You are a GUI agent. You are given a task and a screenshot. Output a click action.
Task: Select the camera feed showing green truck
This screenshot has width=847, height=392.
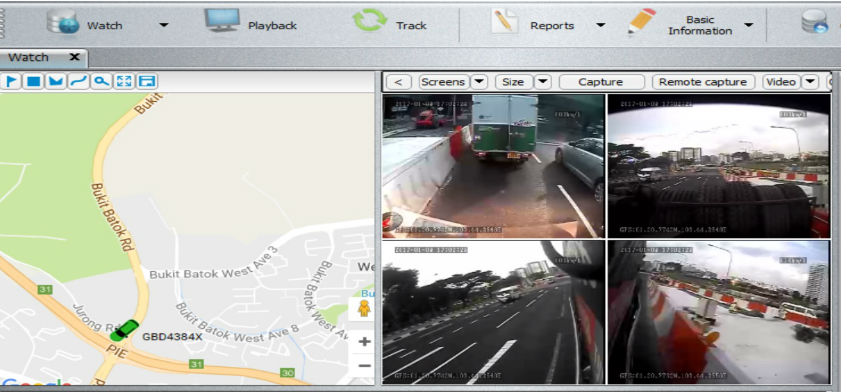[x=493, y=166]
